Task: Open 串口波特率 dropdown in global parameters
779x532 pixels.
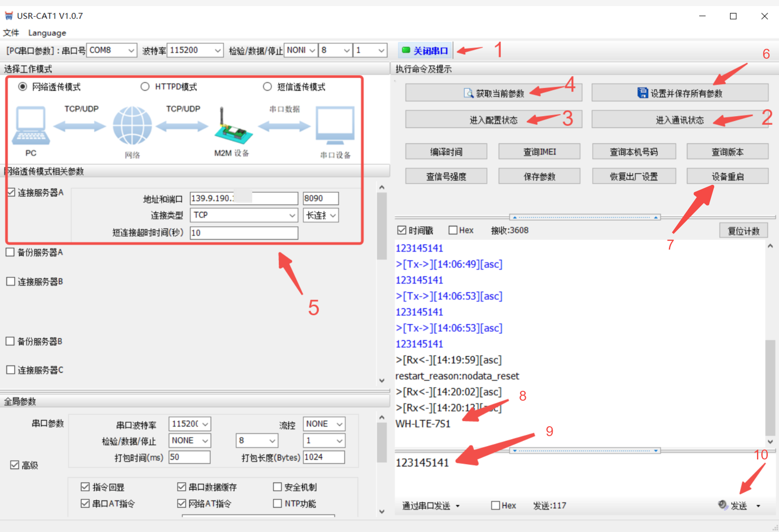Action: coord(190,424)
